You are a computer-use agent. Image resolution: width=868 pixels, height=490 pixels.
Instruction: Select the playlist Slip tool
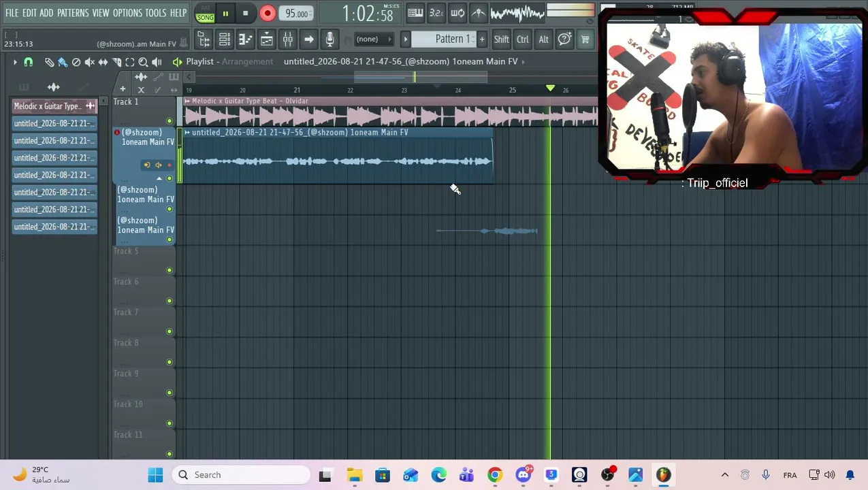103,62
